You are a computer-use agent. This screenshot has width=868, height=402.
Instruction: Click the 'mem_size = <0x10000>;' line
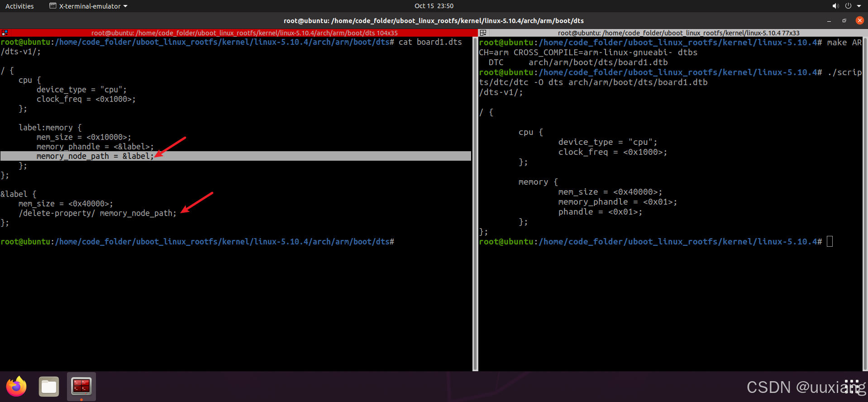84,137
